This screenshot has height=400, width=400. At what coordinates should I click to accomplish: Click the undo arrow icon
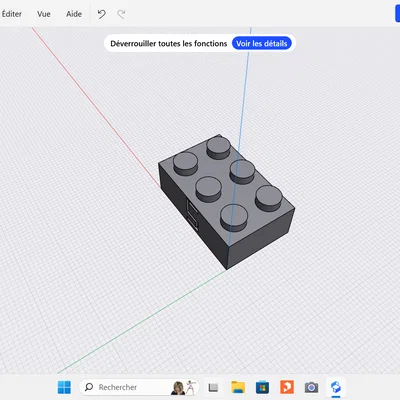(x=102, y=14)
